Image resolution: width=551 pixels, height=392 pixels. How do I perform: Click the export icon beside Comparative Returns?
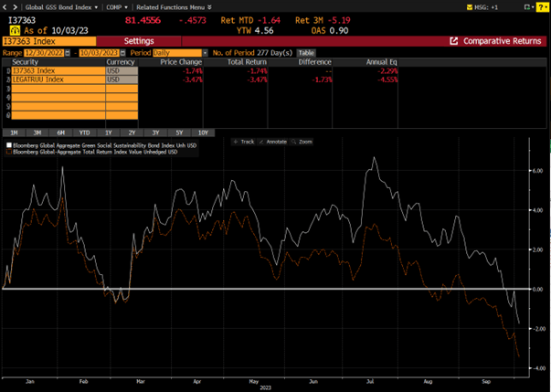tap(454, 41)
